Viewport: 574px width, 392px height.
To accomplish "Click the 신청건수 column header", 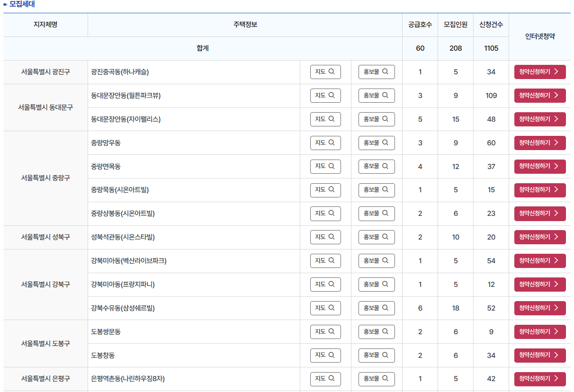I will (491, 25).
